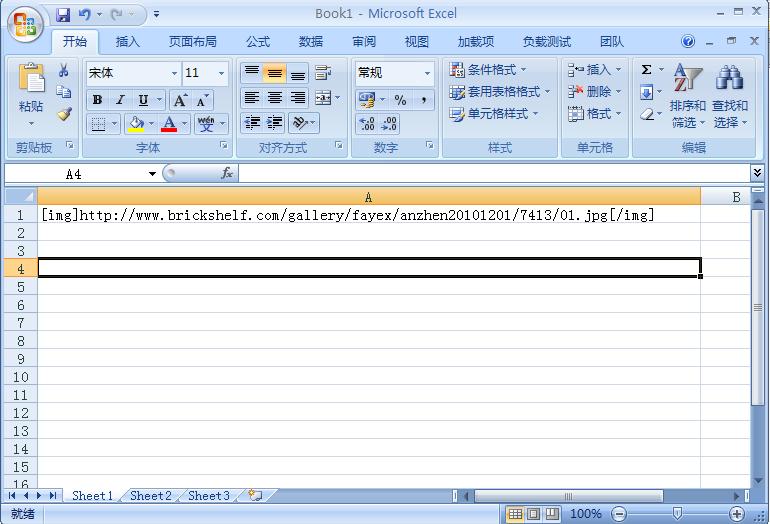Switch to the 插入 ribbon tab
Screen dimensions: 770x524
[x=128, y=42]
